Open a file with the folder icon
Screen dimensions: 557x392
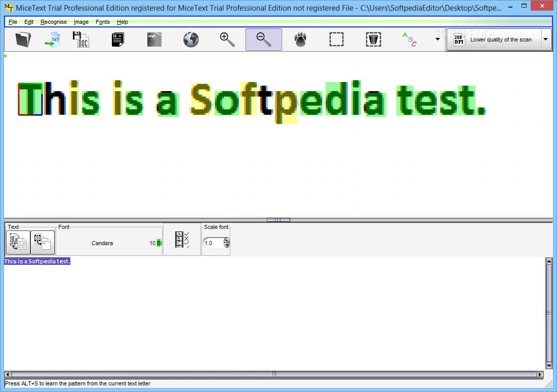coord(23,40)
